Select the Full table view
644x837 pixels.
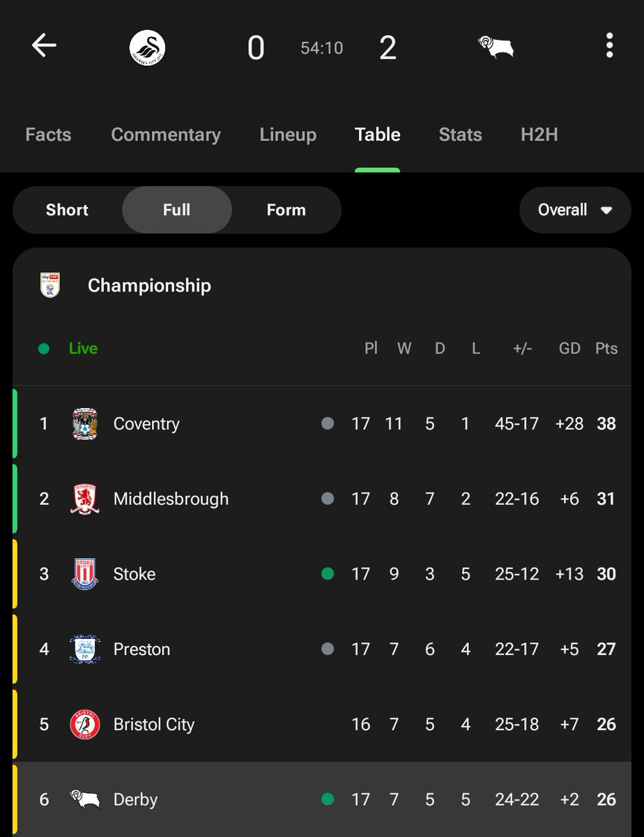coord(176,210)
